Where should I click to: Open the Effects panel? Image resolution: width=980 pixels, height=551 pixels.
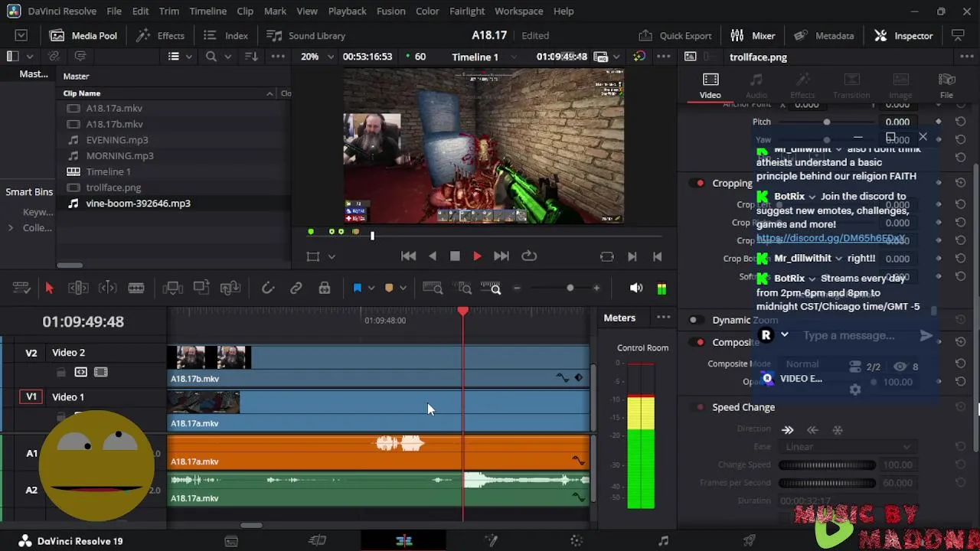pyautogui.click(x=160, y=36)
